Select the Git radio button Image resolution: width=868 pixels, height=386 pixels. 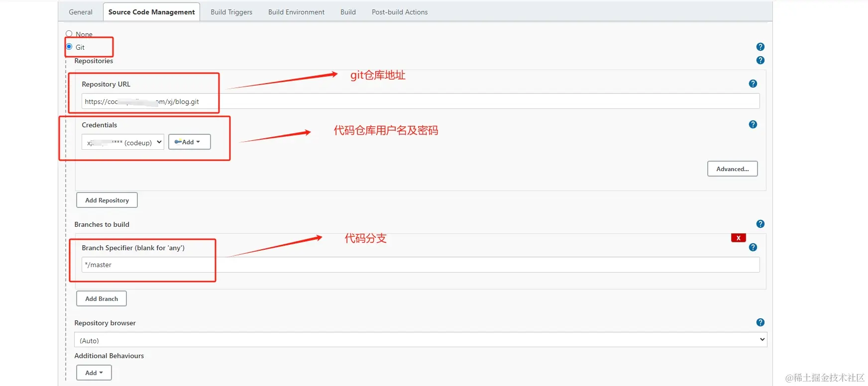[69, 47]
